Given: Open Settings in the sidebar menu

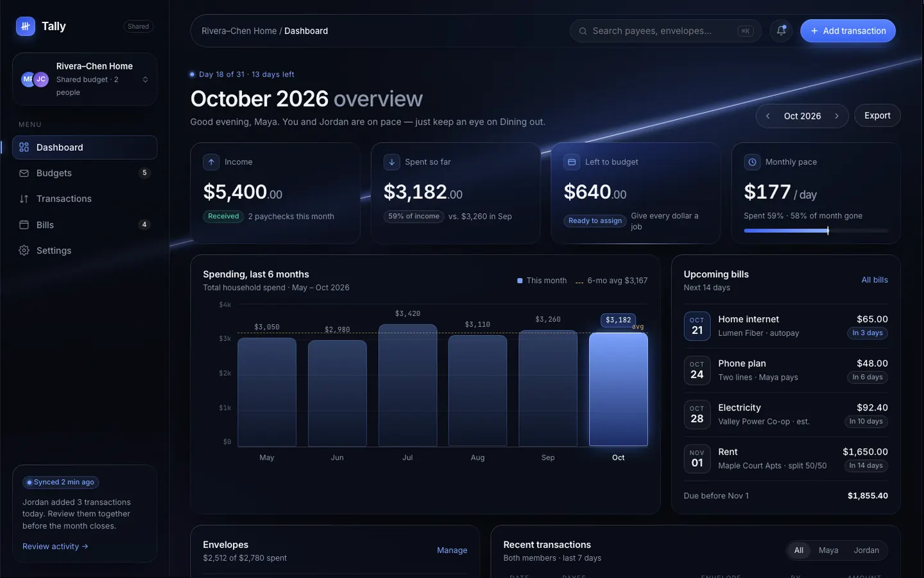Looking at the screenshot, I should tap(85, 250).
